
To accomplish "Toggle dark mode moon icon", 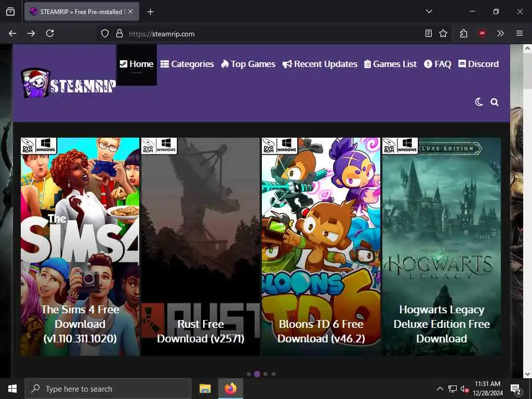I will pos(478,102).
